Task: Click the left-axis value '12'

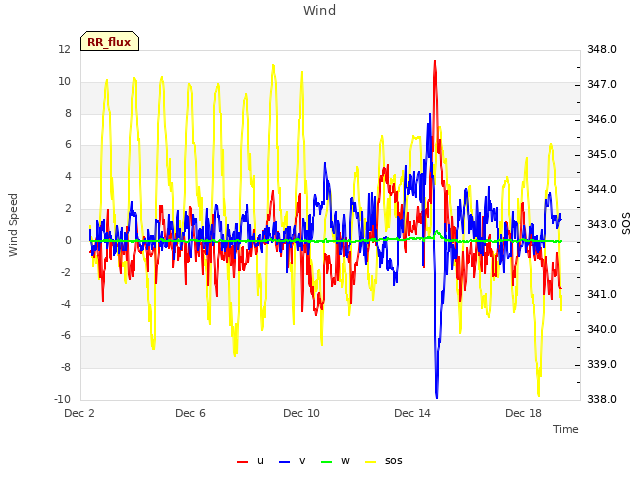Action: [x=64, y=49]
